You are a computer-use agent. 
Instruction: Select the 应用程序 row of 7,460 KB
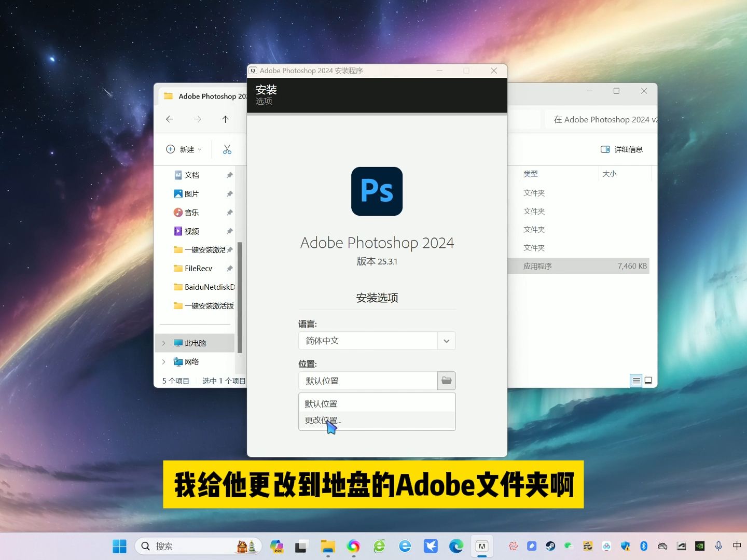point(578,266)
